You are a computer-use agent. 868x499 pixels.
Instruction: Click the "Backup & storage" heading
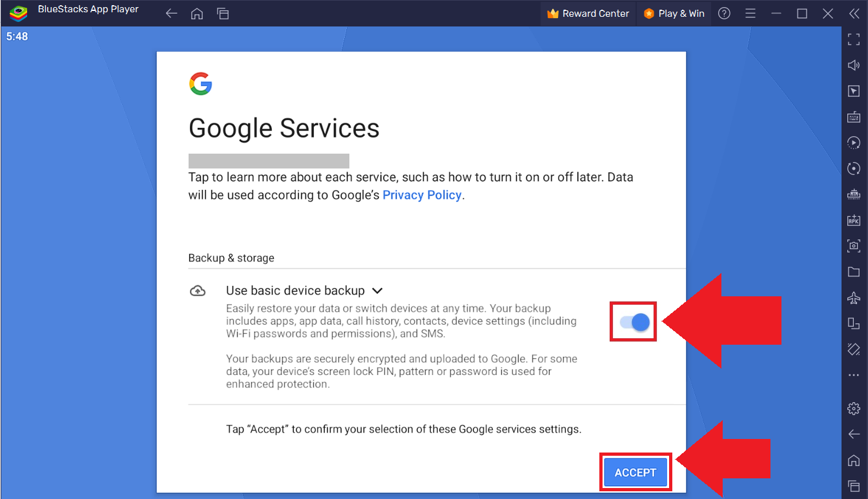point(231,258)
